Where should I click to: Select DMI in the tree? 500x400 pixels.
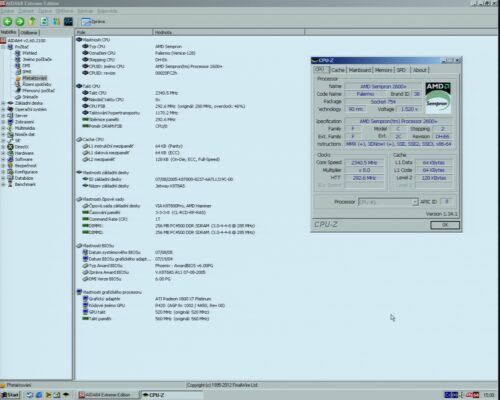(x=26, y=66)
